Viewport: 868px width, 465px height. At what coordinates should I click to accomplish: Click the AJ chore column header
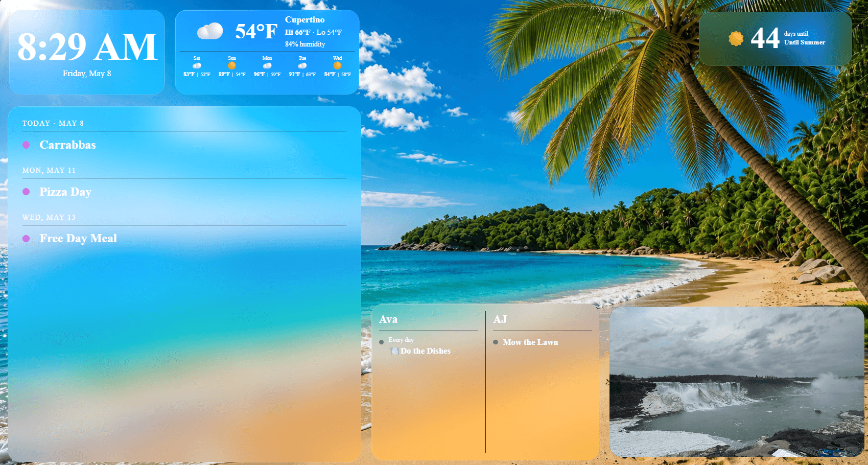coord(500,319)
